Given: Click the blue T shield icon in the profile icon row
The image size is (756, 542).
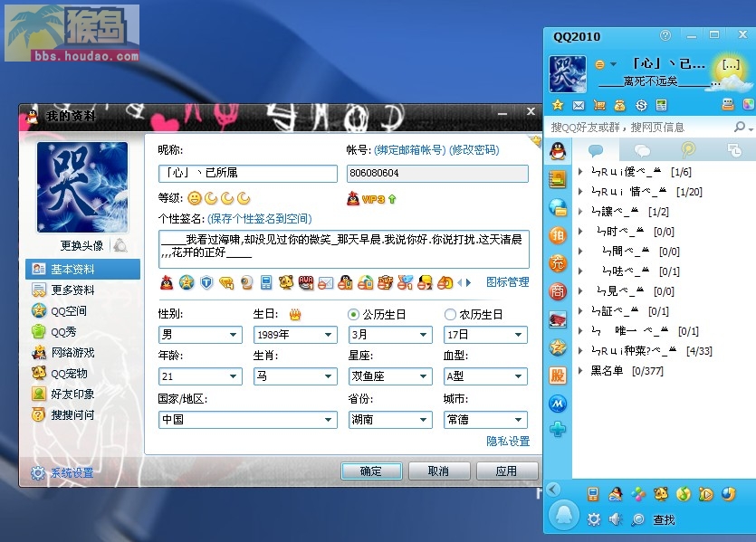Looking at the screenshot, I should 206,282.
